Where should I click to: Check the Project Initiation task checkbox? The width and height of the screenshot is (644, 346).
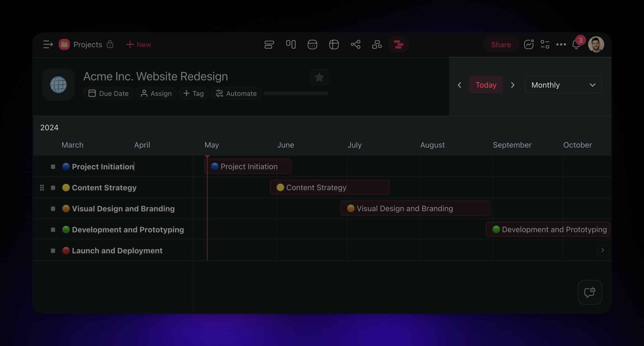[x=53, y=167]
